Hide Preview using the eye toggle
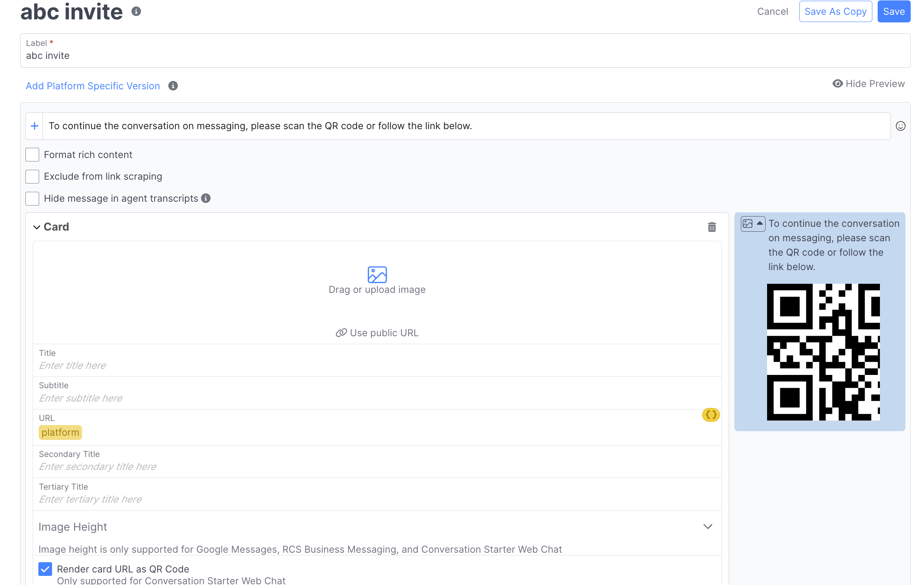Screen dimensions: 924x585 [x=869, y=84]
